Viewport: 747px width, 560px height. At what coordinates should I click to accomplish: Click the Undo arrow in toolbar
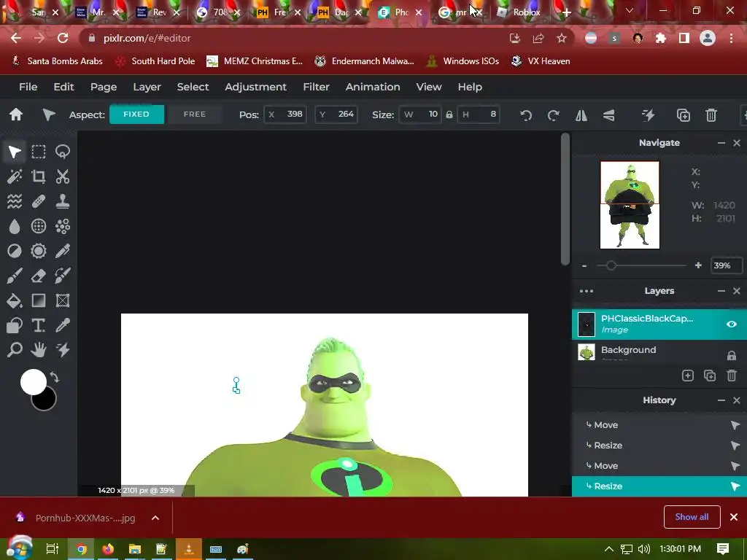(x=526, y=114)
